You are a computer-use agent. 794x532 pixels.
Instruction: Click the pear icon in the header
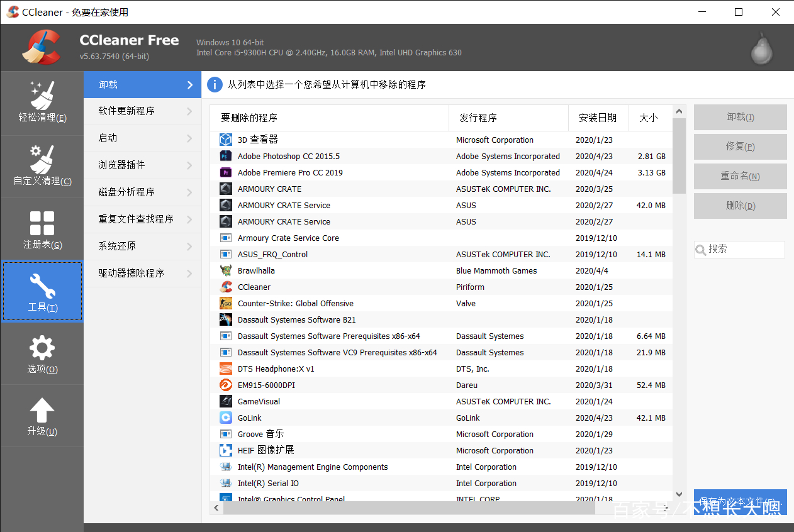pos(763,48)
